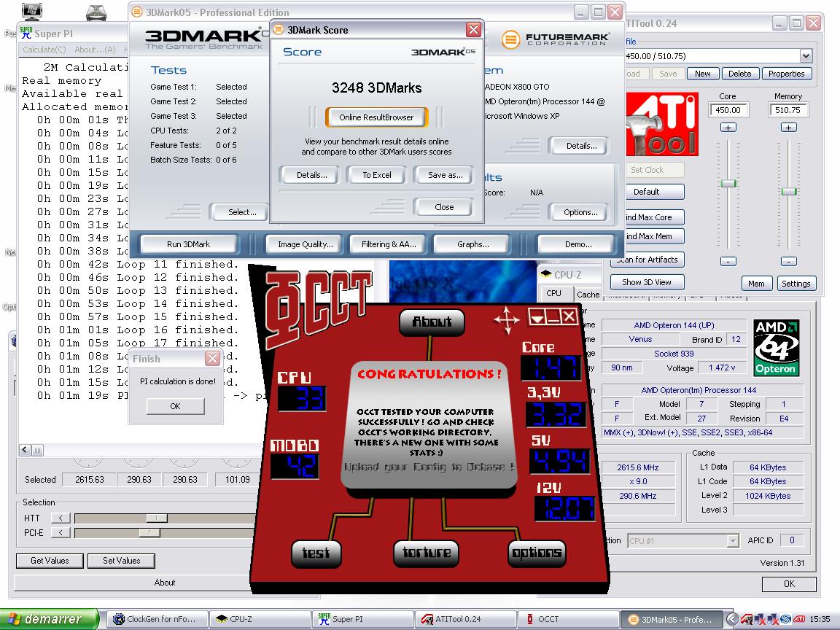This screenshot has width=840, height=630.
Task: Click To Excel button
Action: pyautogui.click(x=376, y=175)
